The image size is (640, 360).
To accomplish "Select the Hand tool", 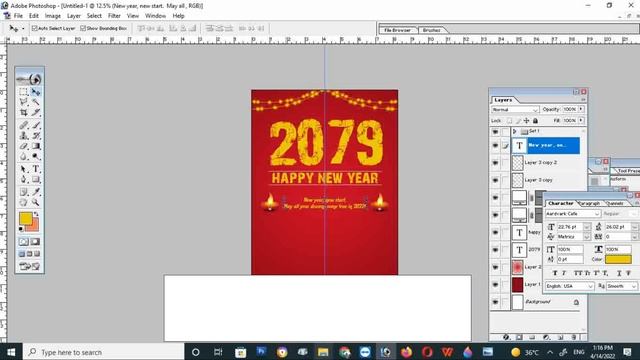I will tap(24, 202).
